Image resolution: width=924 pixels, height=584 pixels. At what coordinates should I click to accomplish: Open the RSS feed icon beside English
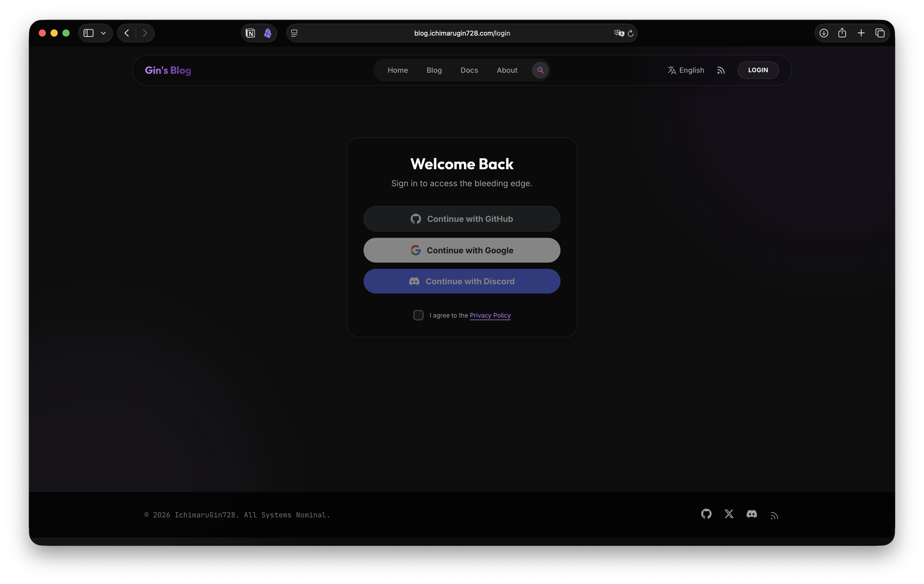coord(721,70)
